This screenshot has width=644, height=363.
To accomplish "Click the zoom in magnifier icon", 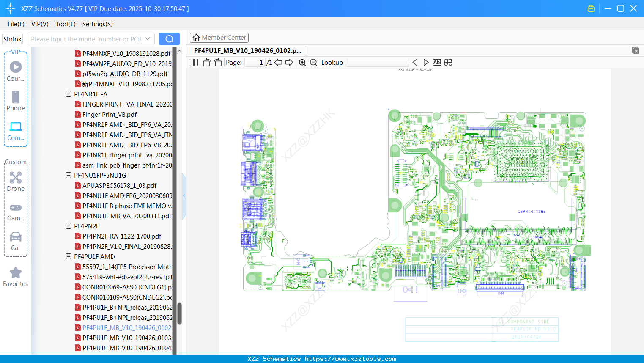I will tap(302, 63).
